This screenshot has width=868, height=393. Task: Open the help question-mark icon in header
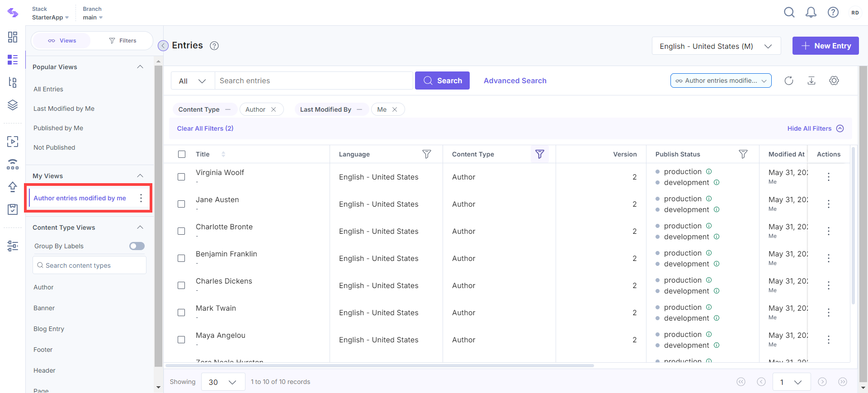point(833,13)
